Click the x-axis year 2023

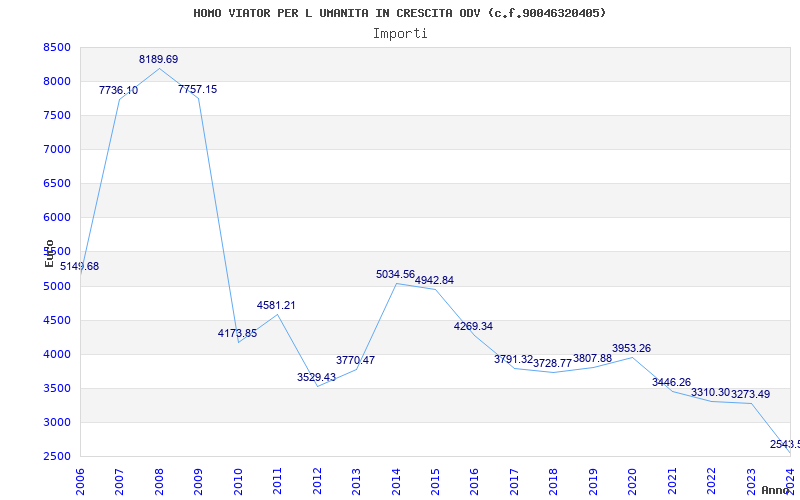pyautogui.click(x=751, y=482)
